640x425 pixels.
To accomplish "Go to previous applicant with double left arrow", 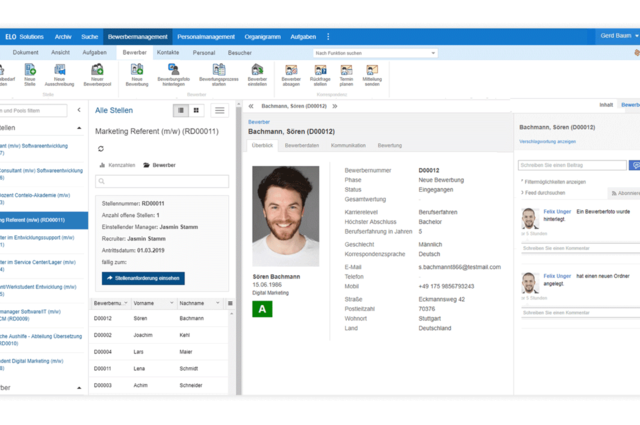I will tap(251, 106).
